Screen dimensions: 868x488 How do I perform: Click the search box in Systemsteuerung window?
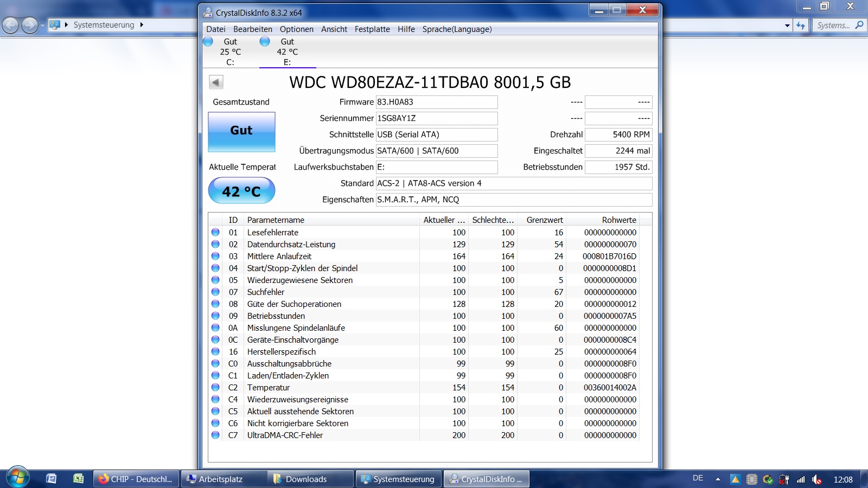coord(839,25)
